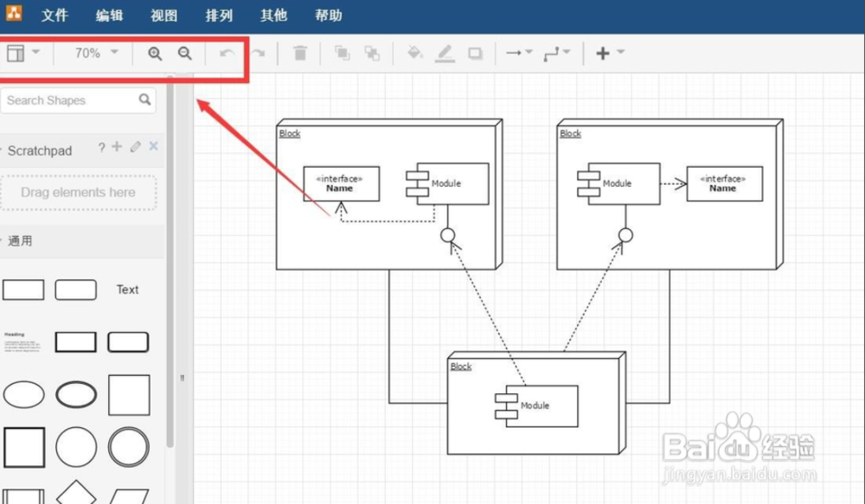This screenshot has width=865, height=504.
Task: Open the 文件 menu
Action: point(54,15)
